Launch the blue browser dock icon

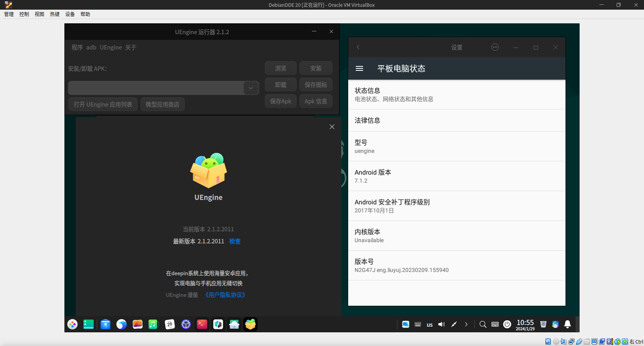click(122, 324)
